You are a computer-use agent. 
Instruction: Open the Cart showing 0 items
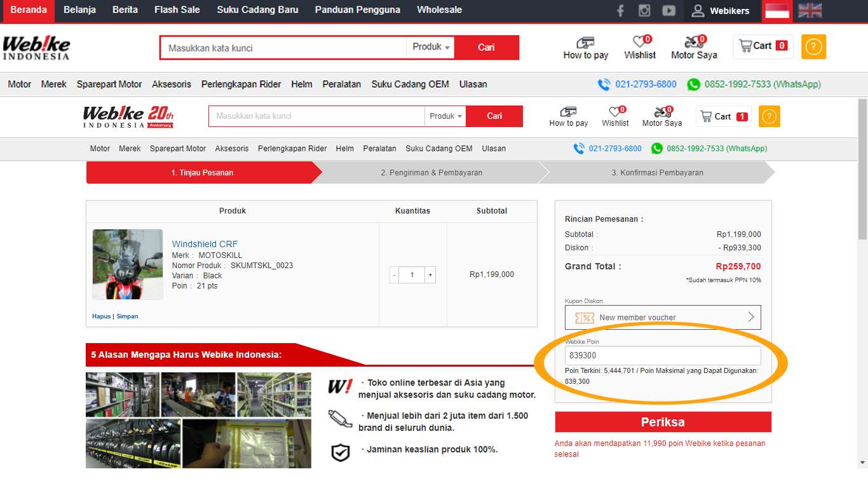pos(763,46)
